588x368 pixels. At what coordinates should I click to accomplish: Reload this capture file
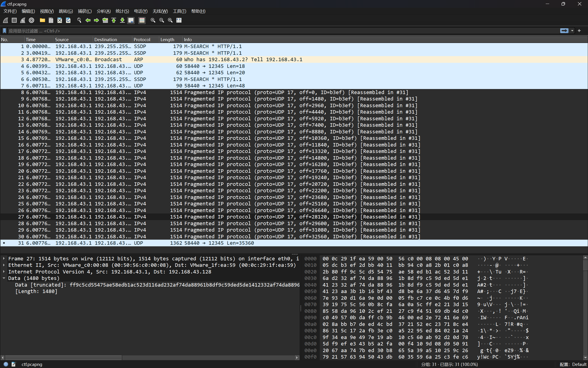(x=68, y=20)
